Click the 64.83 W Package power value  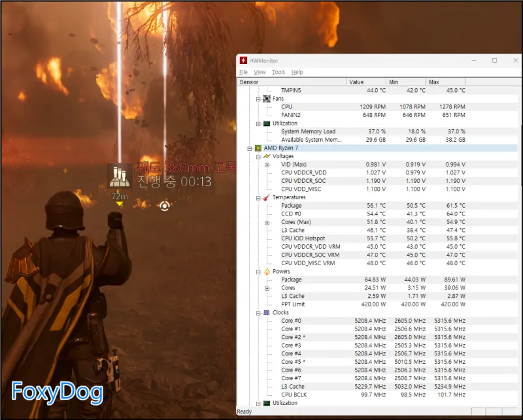tap(375, 280)
